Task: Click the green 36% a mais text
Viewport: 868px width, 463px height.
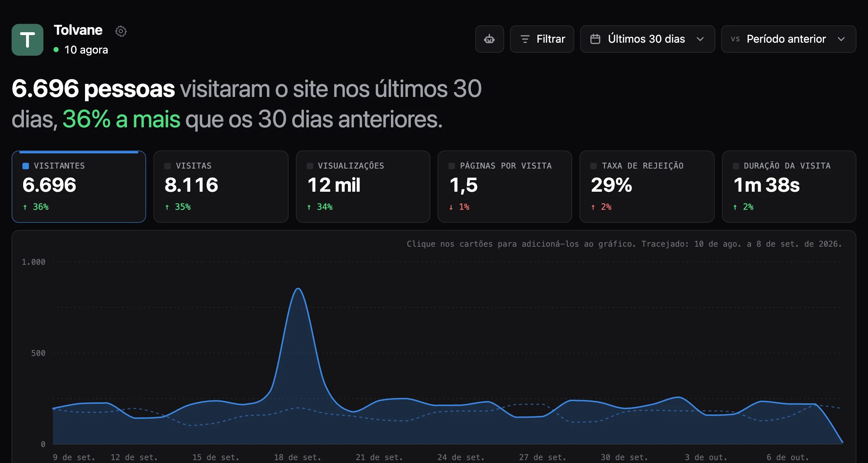Action: point(122,119)
